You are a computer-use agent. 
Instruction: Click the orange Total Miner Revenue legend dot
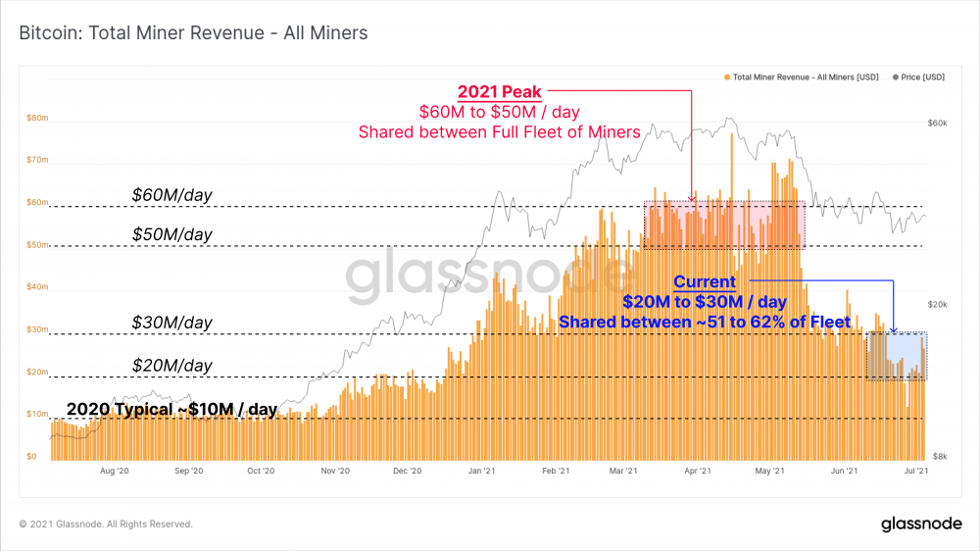726,76
